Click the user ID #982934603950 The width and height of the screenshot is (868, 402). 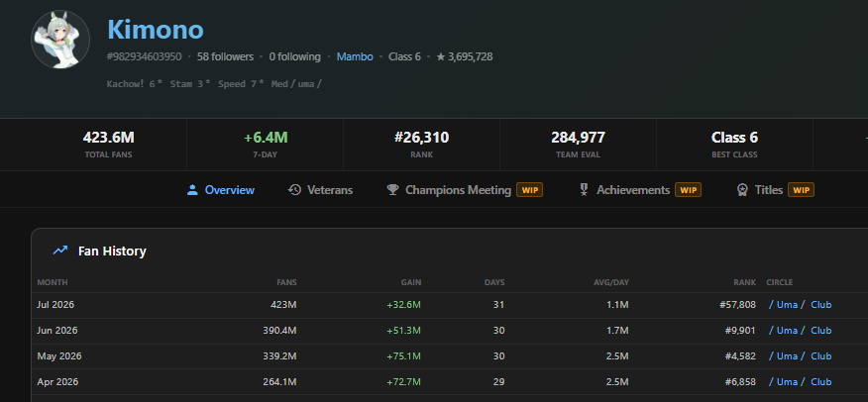(144, 56)
